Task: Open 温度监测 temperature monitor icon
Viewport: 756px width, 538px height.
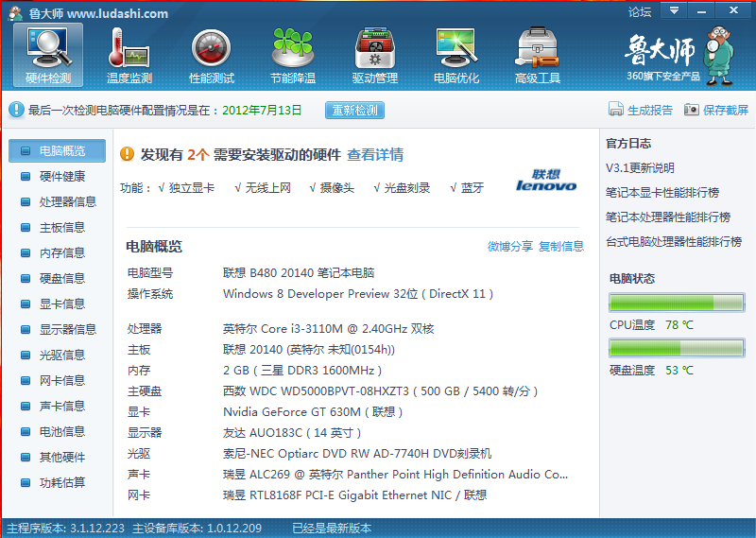Action: point(129,55)
